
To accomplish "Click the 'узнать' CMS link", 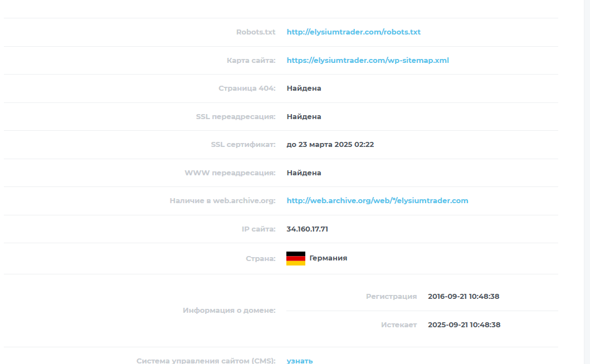I will (300, 361).
